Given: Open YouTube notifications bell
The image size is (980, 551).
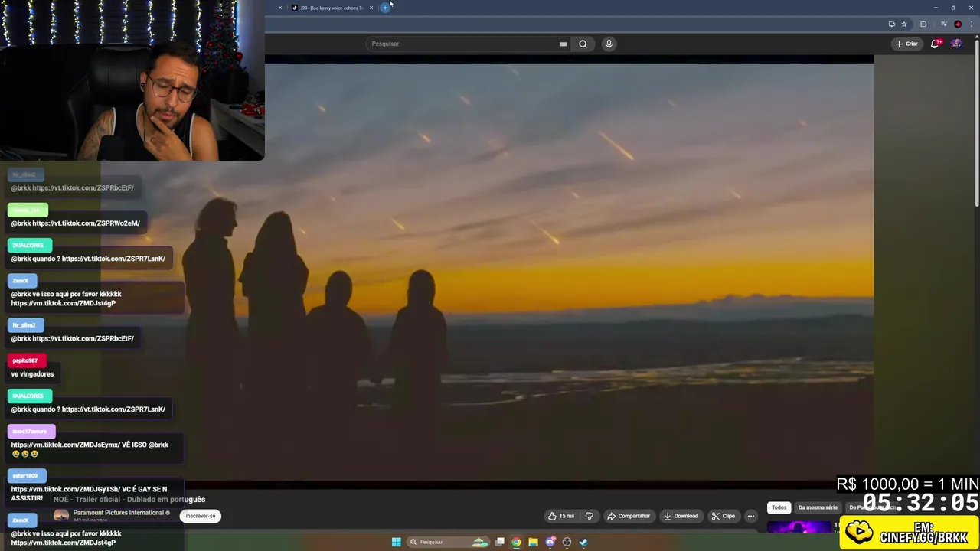Looking at the screenshot, I should (935, 44).
